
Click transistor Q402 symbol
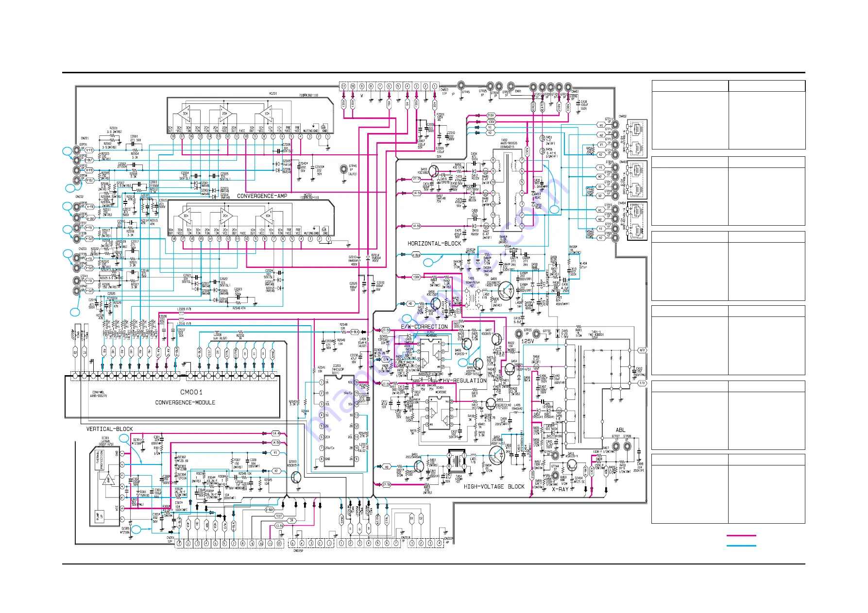[497, 455]
